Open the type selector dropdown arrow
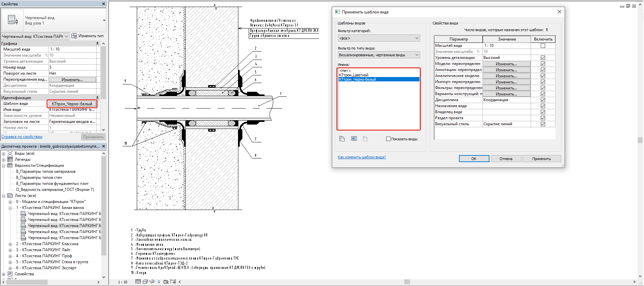644x286 pixels. click(104, 20)
